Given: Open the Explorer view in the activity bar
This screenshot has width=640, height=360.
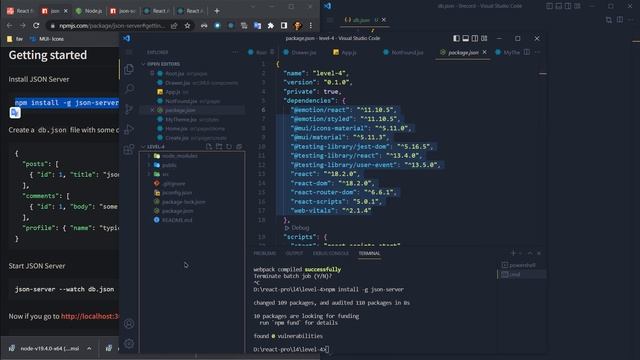Looking at the screenshot, I should tap(129, 69).
